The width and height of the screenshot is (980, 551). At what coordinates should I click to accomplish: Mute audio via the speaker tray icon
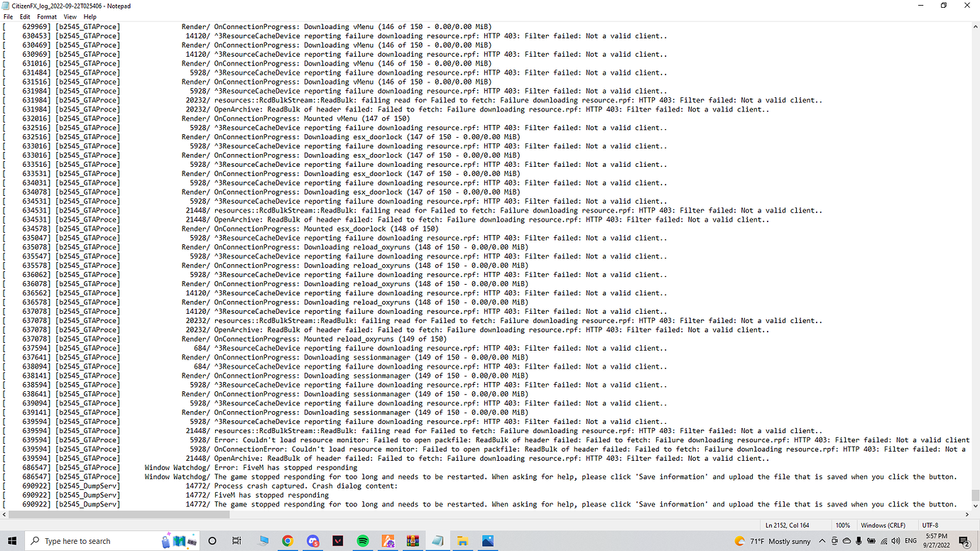[x=894, y=540]
